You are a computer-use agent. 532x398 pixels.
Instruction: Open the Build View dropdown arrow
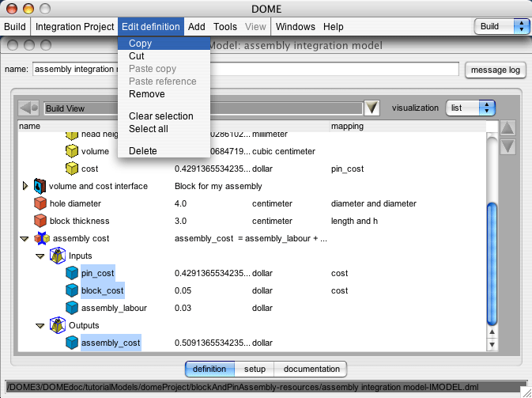tap(372, 108)
